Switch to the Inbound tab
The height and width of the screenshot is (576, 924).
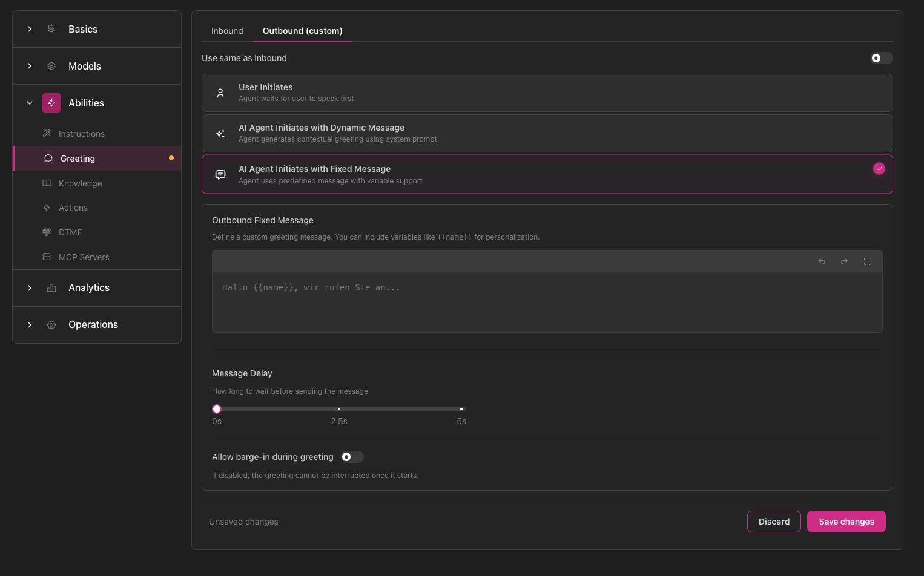tap(227, 31)
